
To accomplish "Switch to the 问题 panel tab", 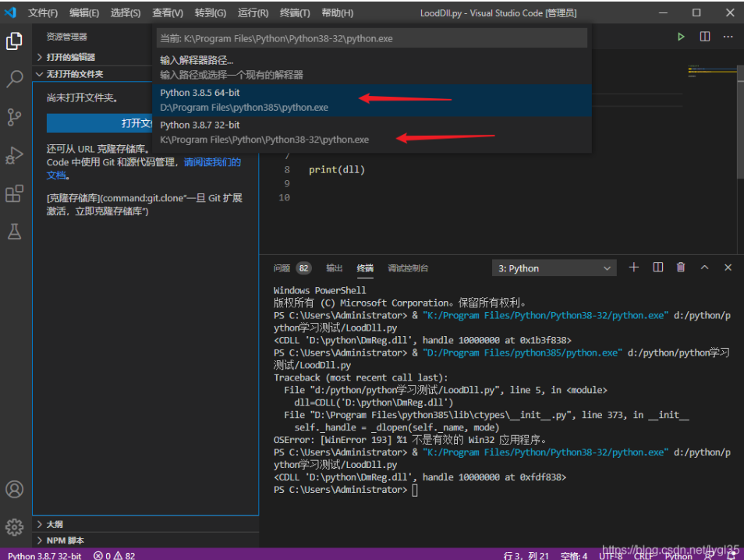I will point(282,268).
